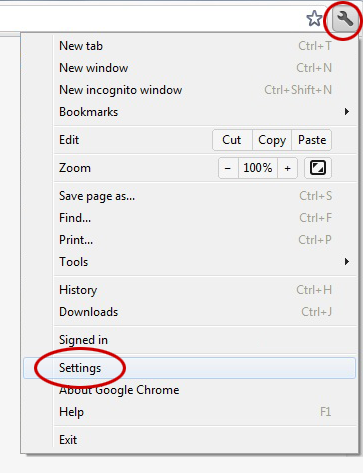Expand the Tools submenu arrow
Screen dimensions: 363x473
pos(347,262)
